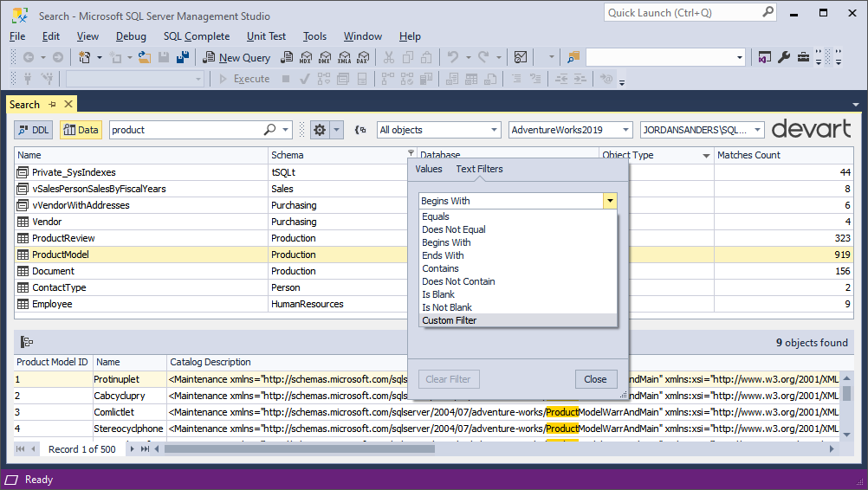Jump to last record arrow
The image size is (868, 490).
click(x=145, y=449)
